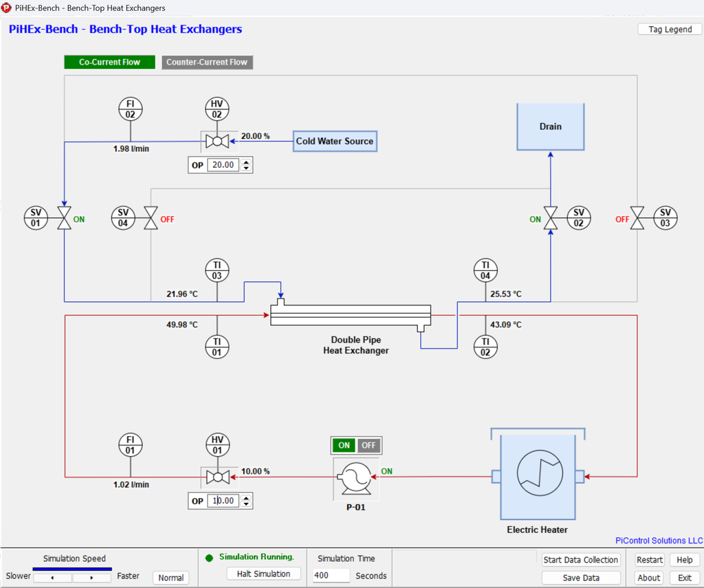Click the FI 02 flow indicator bubble
704x588 pixels.
coord(130,109)
